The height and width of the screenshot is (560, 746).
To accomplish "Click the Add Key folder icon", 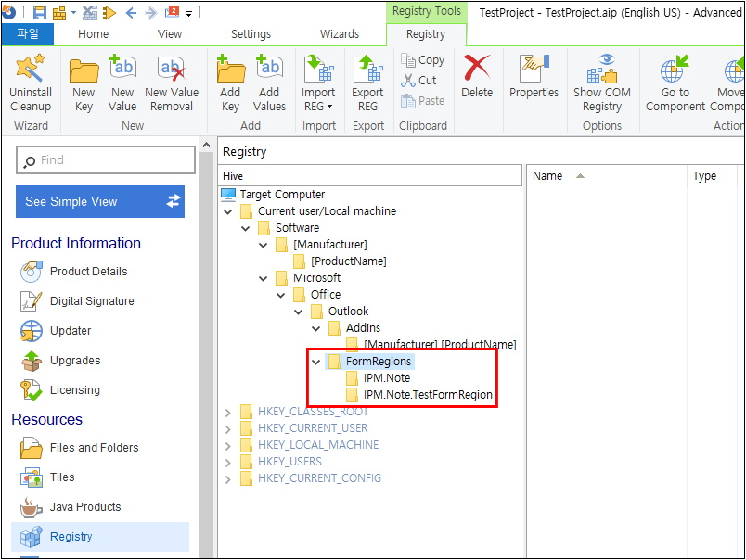I will pos(230,69).
